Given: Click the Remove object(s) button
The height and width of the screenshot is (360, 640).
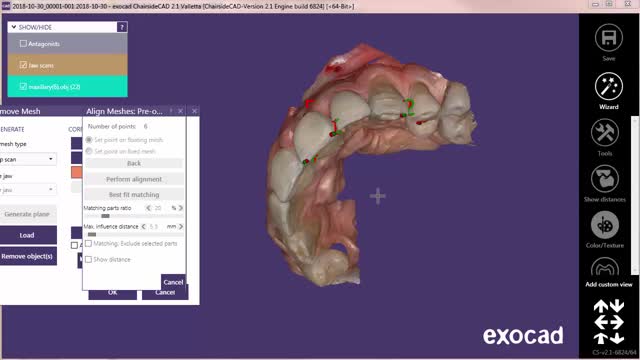Looking at the screenshot, I should coord(28,256).
